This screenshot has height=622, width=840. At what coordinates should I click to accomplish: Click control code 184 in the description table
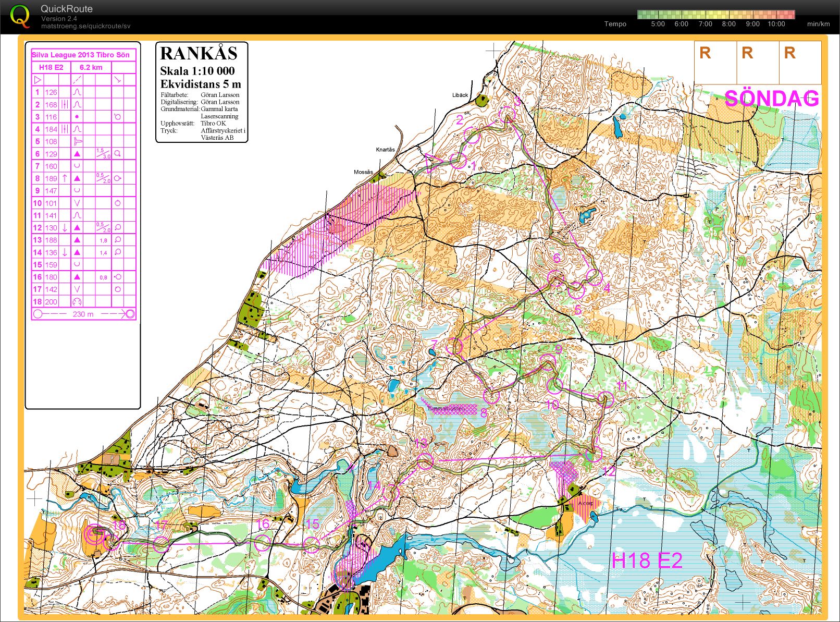click(51, 129)
